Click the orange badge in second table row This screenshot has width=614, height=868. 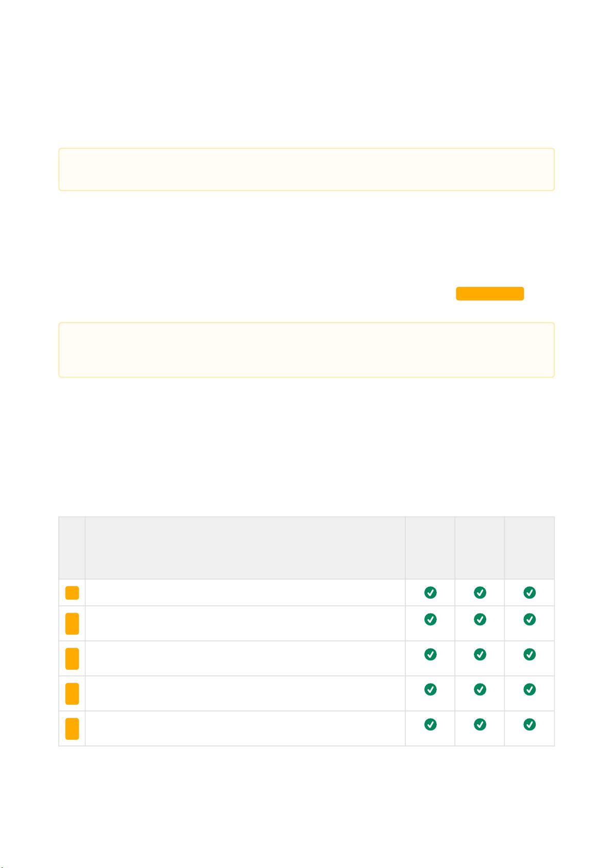pyautogui.click(x=72, y=623)
